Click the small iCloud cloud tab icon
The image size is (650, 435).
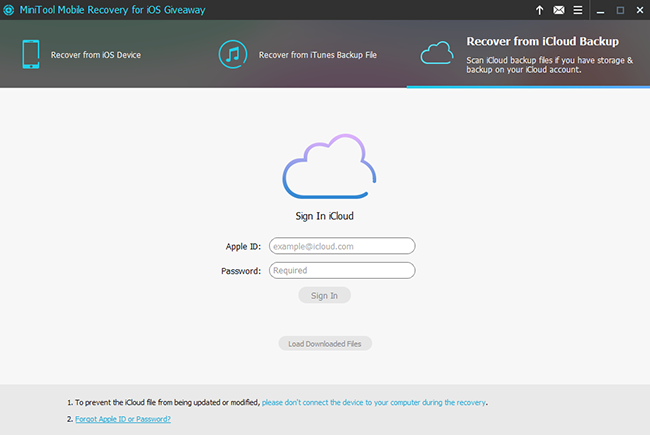437,53
